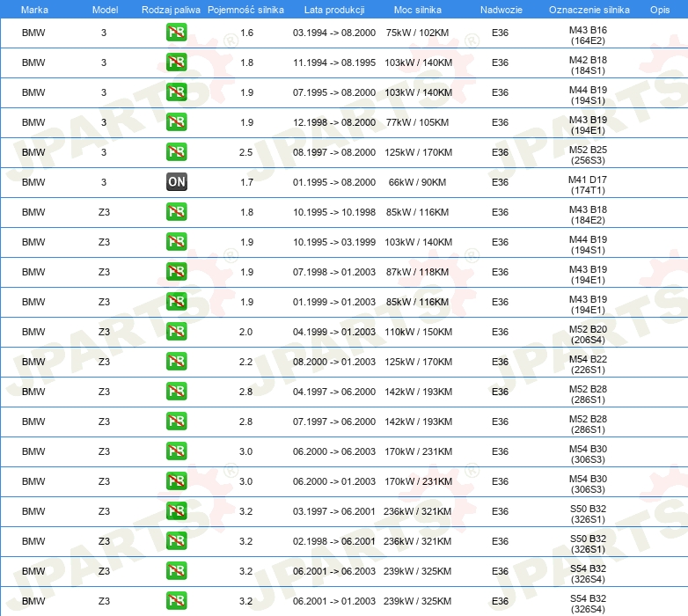This screenshot has width=688, height=616.
Task: Click the Nadwozie column header
Action: tap(501, 10)
